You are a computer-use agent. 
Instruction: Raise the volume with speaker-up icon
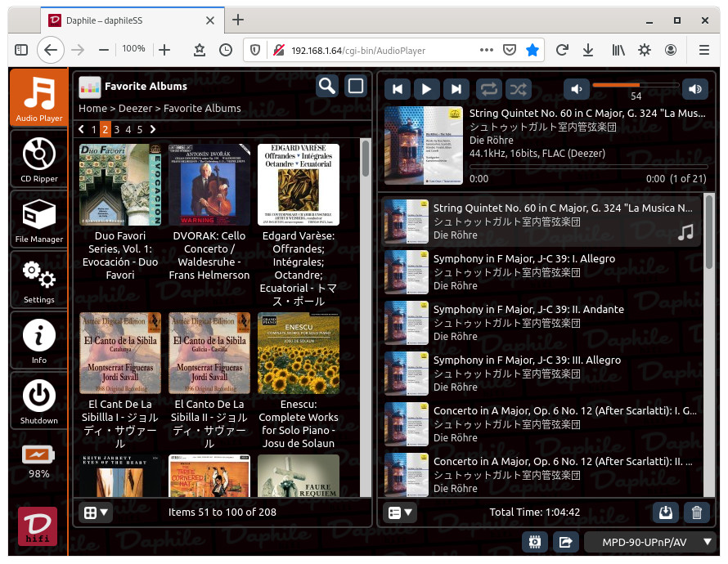click(x=695, y=89)
